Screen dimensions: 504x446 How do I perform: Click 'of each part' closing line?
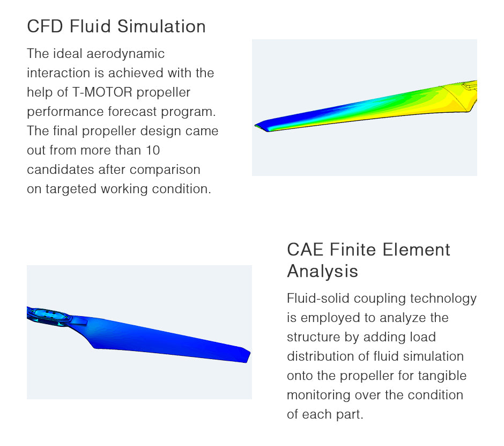(325, 414)
